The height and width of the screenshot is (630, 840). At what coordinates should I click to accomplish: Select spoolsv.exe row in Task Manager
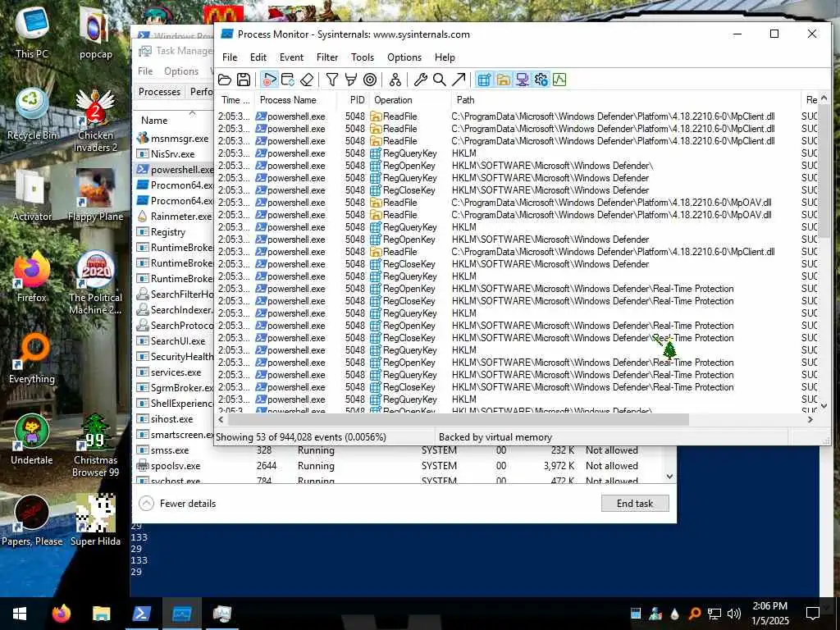point(399,466)
